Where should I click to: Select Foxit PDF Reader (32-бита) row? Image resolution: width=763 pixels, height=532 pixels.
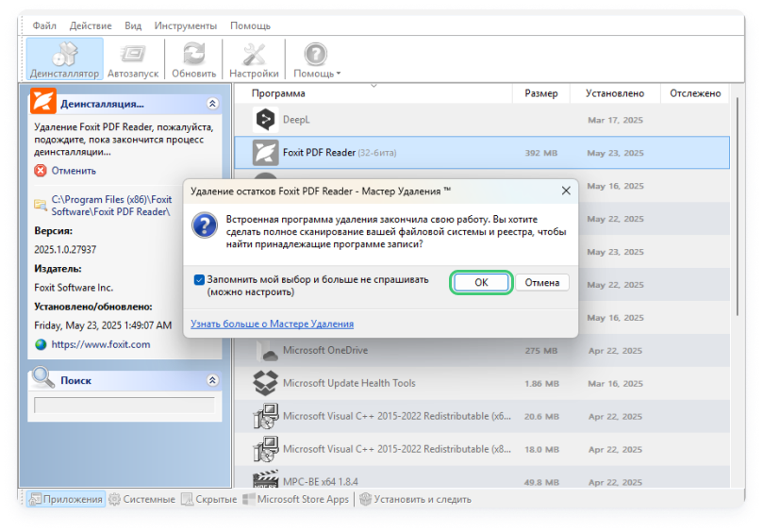[x=482, y=153]
